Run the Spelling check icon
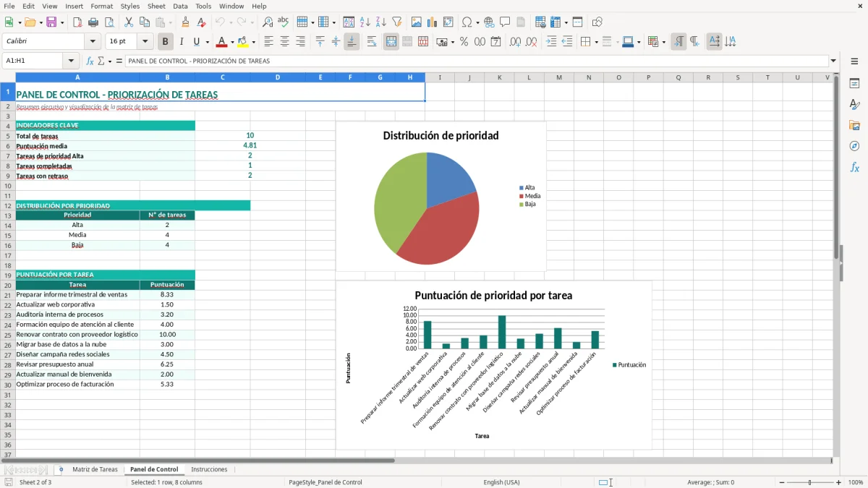This screenshot has width=868, height=488. 284,22
